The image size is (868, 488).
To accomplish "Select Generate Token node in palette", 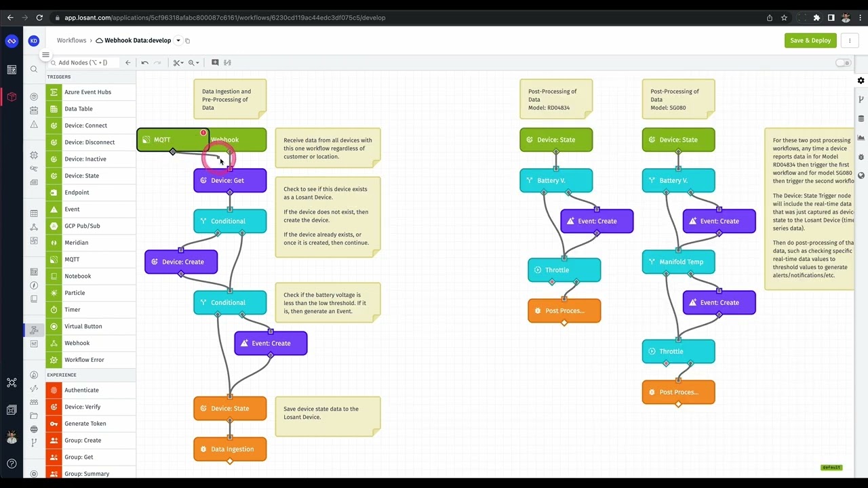I will (91, 424).
